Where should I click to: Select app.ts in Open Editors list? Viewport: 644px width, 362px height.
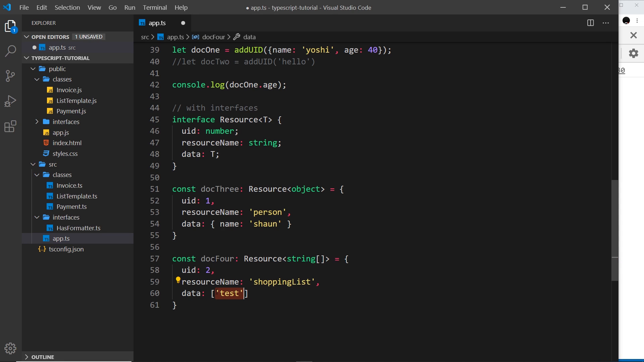pos(78,48)
